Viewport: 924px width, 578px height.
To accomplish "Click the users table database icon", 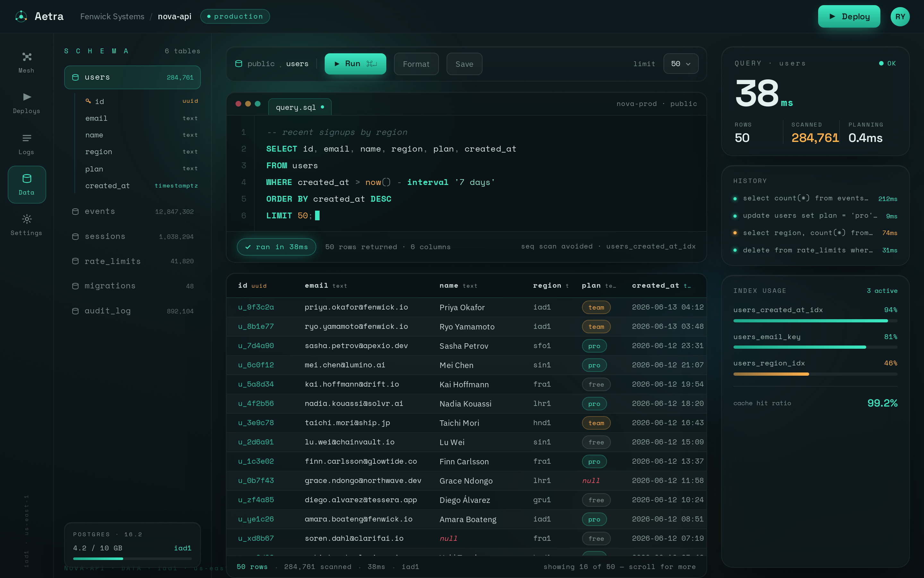I will click(x=76, y=77).
